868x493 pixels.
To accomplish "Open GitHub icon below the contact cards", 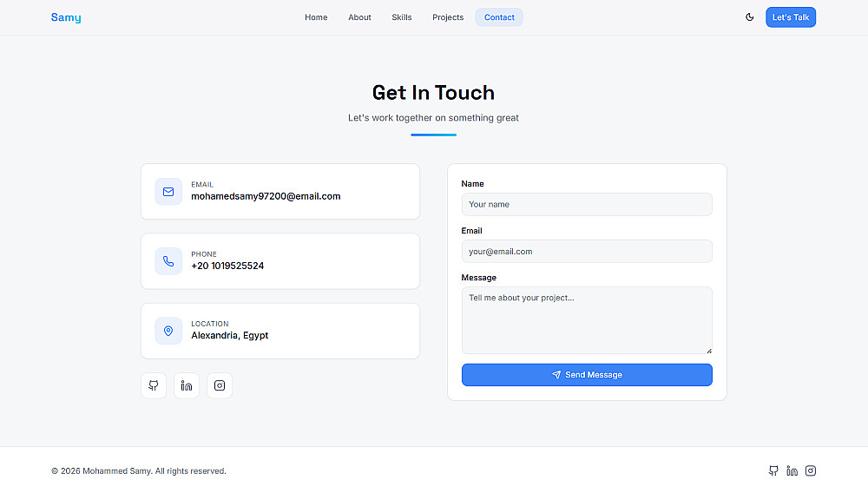I will [154, 385].
